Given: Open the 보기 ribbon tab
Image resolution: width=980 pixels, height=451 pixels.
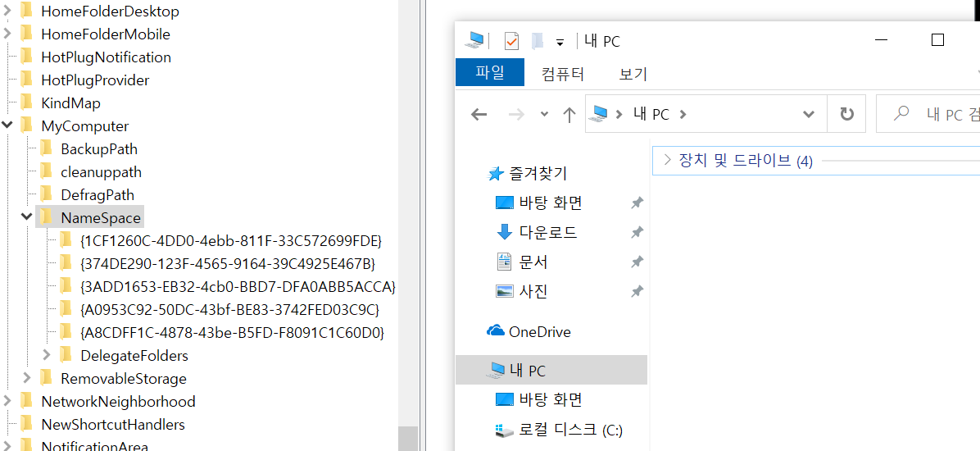Looking at the screenshot, I should 633,75.
